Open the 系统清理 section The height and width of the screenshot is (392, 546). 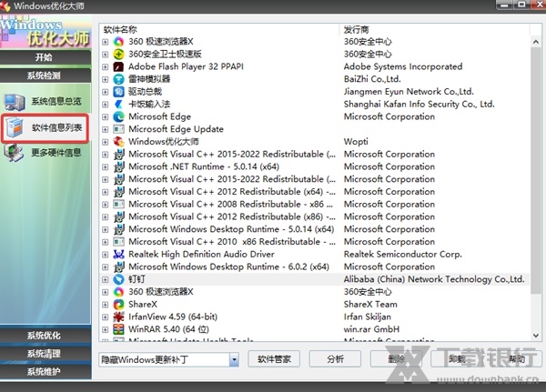pyautogui.click(x=45, y=354)
